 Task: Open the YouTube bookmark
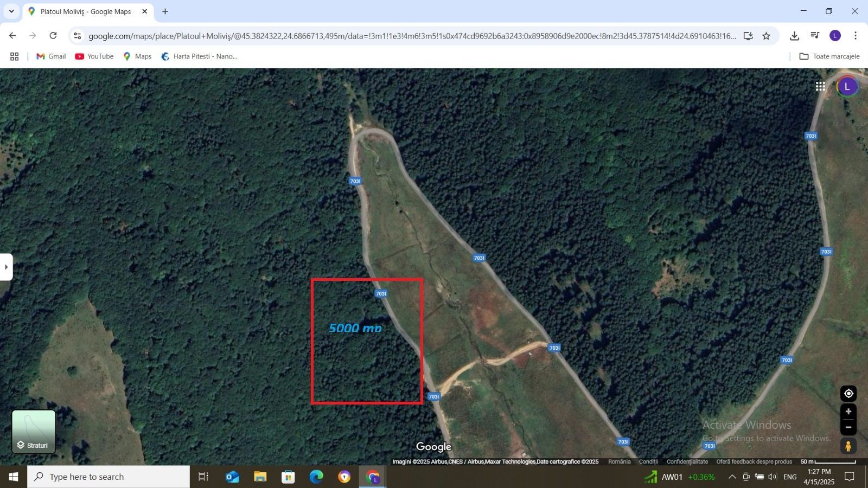[x=94, y=56]
